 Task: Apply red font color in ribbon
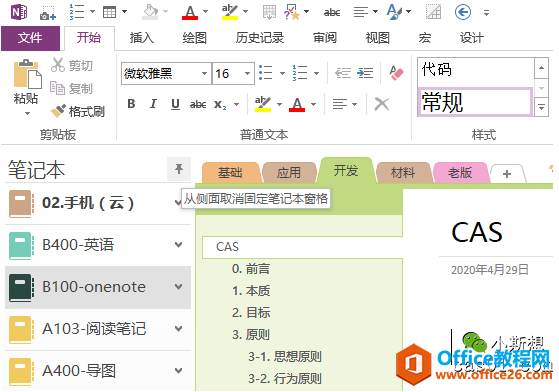pos(297,104)
